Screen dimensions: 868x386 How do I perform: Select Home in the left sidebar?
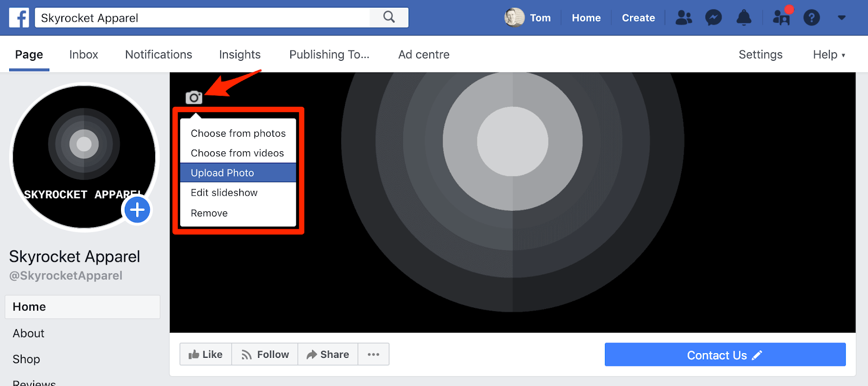(x=82, y=307)
